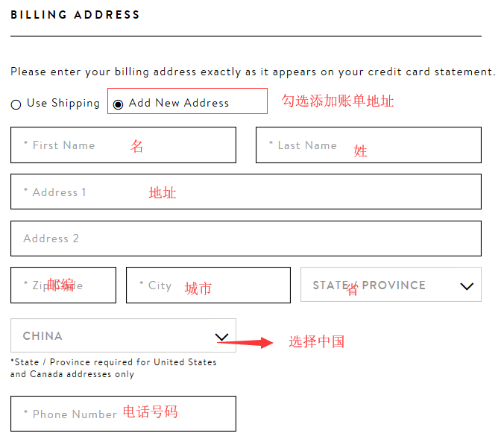
Task: Choose the Add New Address radio option
Action: click(x=118, y=104)
